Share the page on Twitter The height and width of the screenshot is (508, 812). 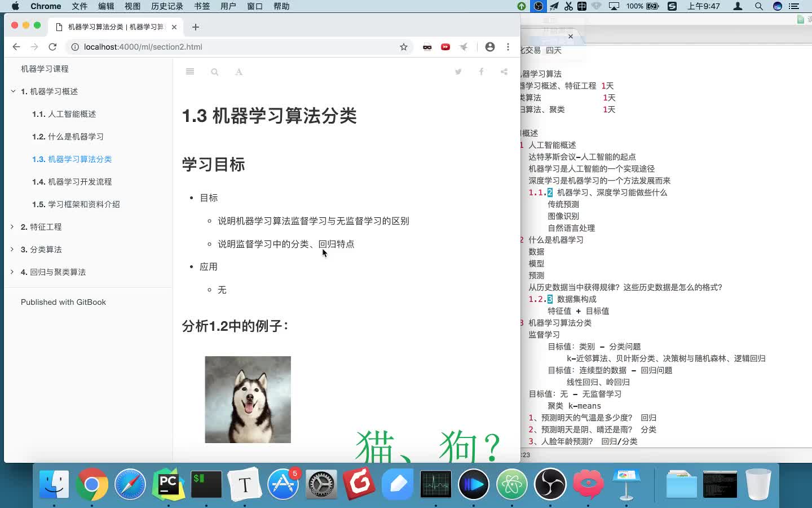[x=458, y=72]
